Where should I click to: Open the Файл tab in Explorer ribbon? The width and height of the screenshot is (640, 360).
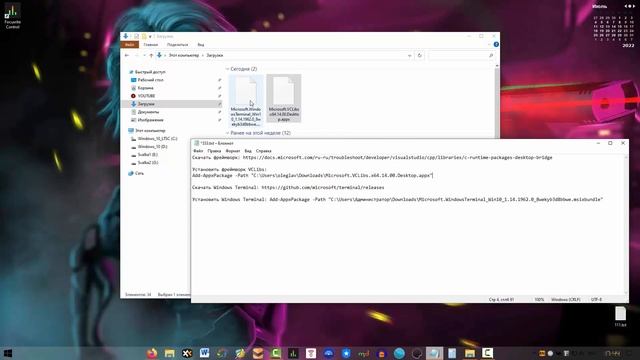pyautogui.click(x=130, y=44)
